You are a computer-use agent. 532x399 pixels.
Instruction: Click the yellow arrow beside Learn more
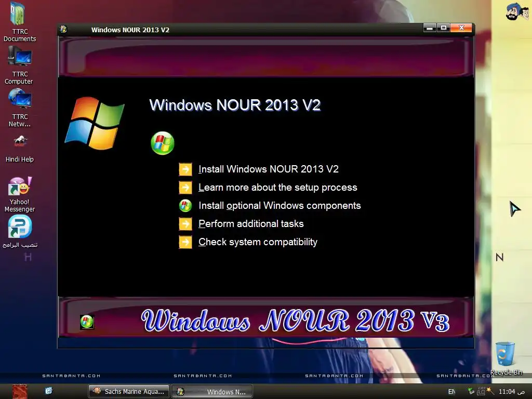185,188
